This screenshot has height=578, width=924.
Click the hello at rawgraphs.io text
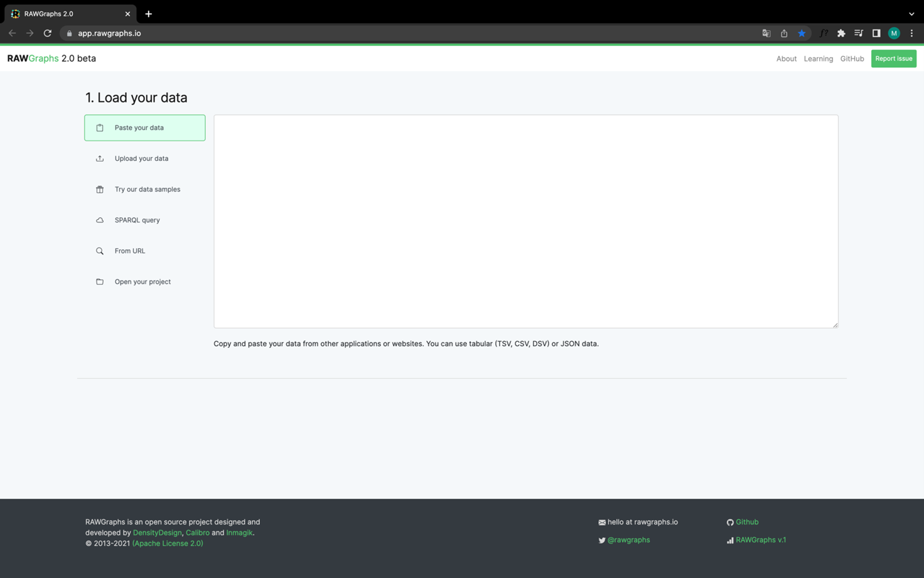tap(643, 522)
